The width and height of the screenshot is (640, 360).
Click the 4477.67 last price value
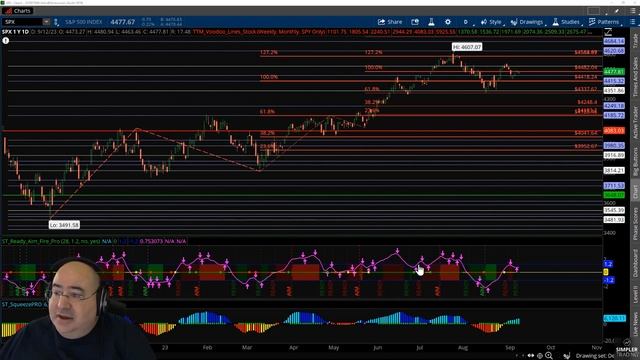[122, 22]
